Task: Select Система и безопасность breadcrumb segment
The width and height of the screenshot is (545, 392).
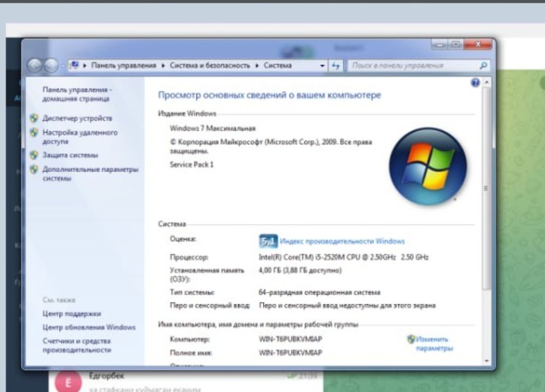Action: [210, 65]
